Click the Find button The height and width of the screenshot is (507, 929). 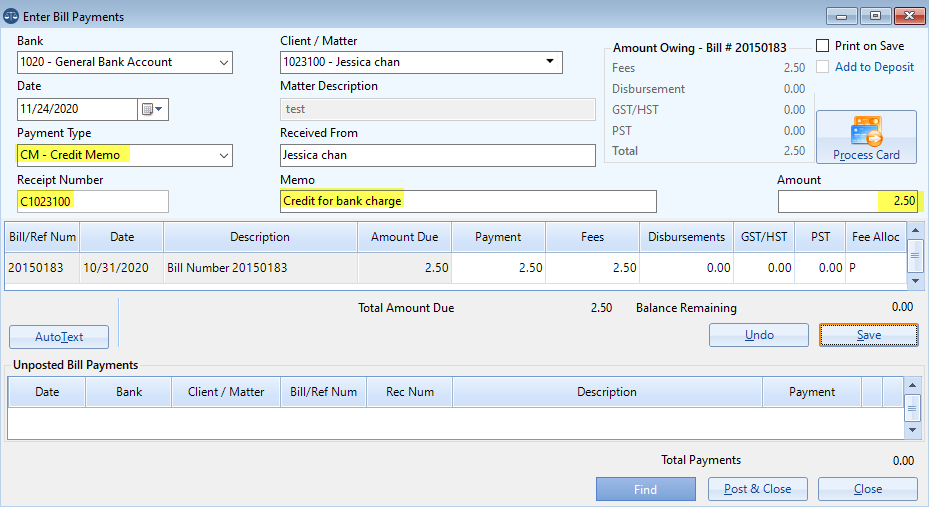645,489
